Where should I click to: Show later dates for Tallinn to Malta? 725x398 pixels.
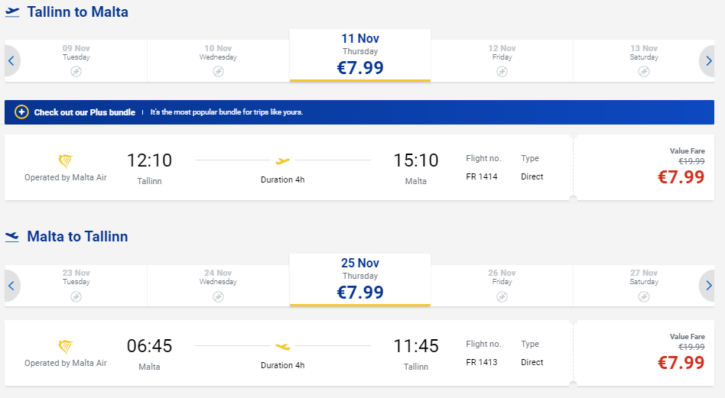[707, 61]
